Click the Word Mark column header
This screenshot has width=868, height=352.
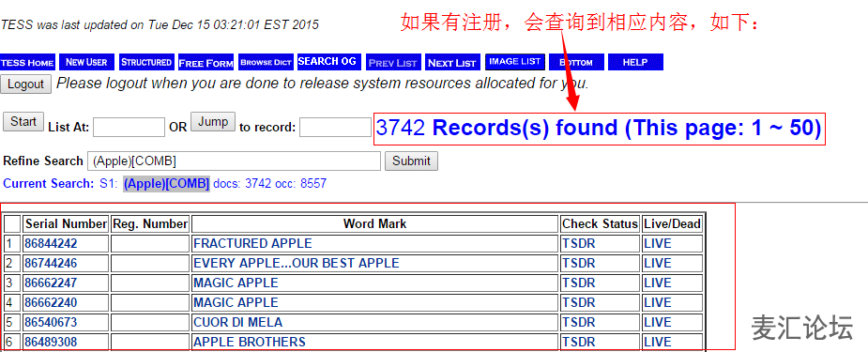pos(374,223)
